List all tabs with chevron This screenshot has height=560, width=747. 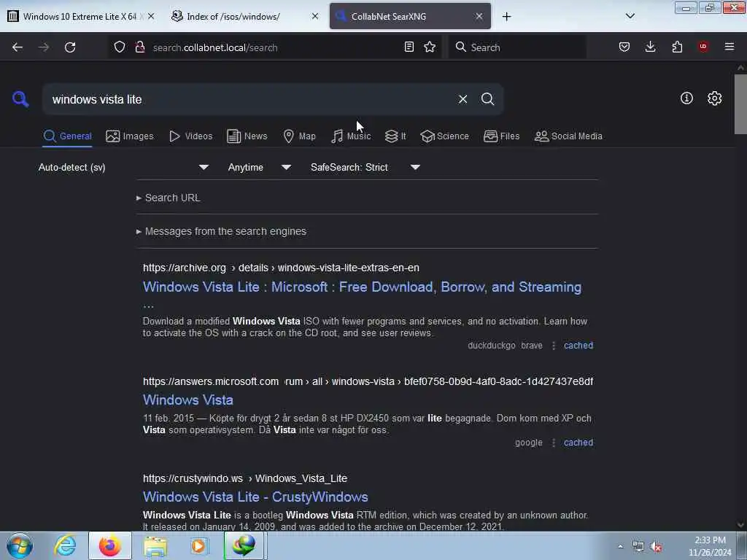pos(630,16)
